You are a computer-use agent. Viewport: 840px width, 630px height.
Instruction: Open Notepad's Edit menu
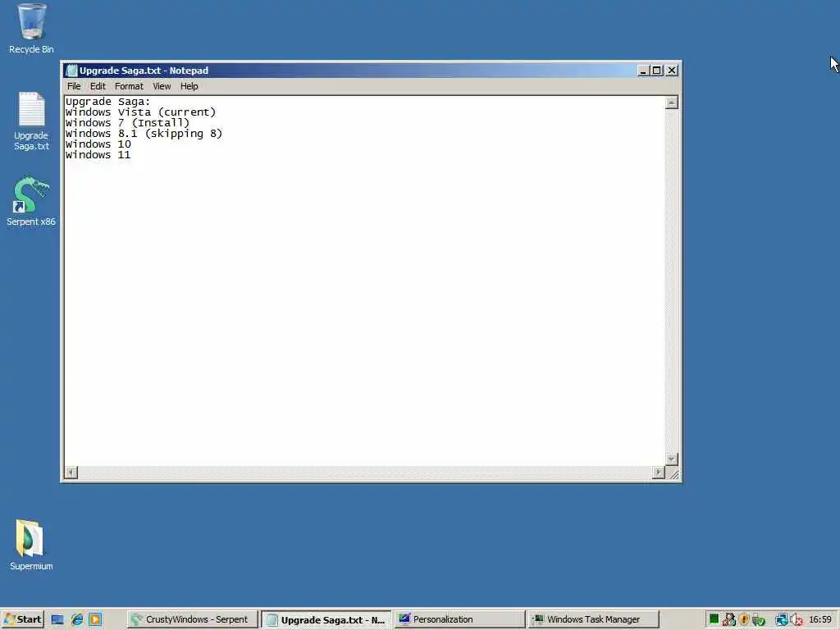[x=98, y=86]
